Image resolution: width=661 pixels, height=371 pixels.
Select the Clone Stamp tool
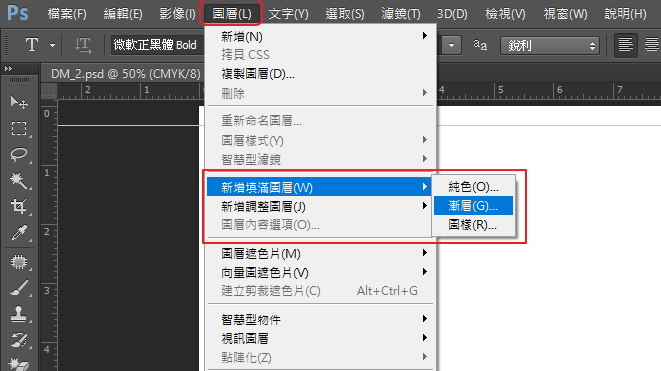(19, 314)
